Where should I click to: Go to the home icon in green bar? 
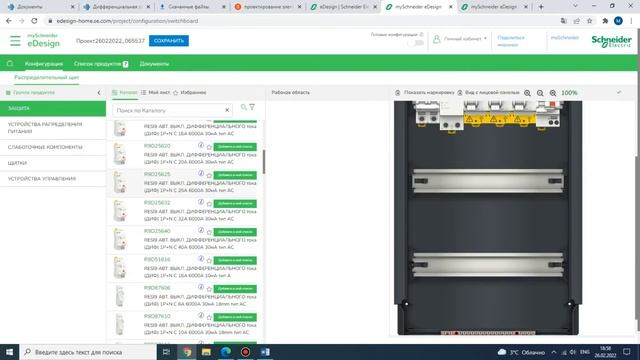pos(10,64)
